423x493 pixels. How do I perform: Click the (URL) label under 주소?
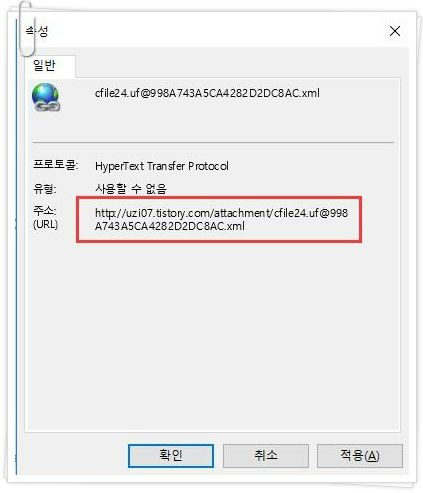[46, 224]
